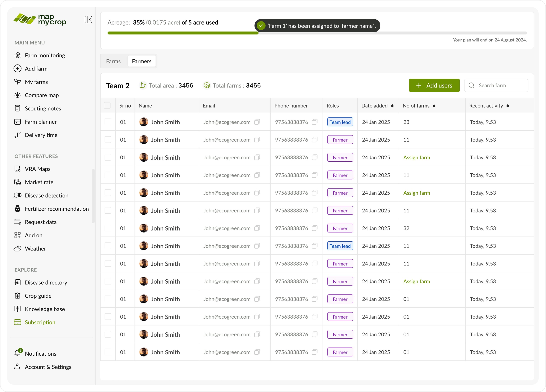The width and height of the screenshot is (546, 392).
Task: Click the first Assign farm link
Action: pos(416,157)
